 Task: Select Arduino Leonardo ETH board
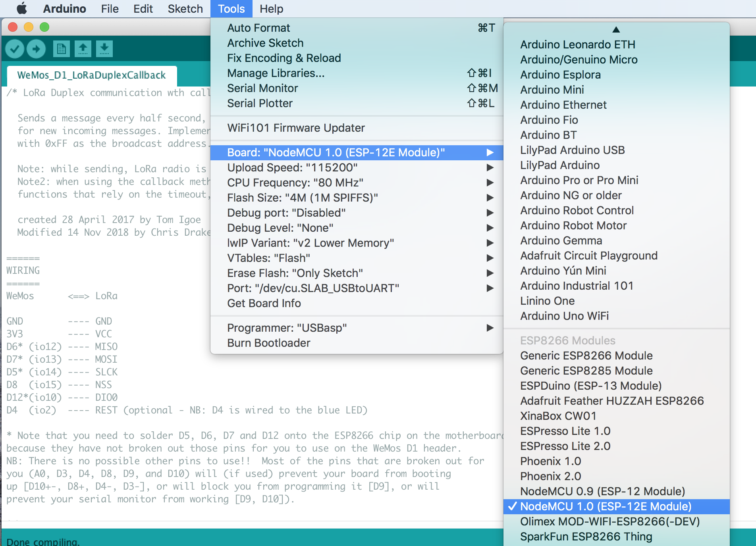tap(617, 44)
